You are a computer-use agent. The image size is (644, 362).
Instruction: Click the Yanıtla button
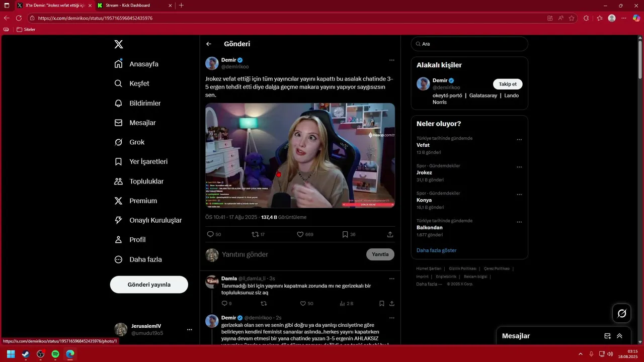(x=380, y=254)
